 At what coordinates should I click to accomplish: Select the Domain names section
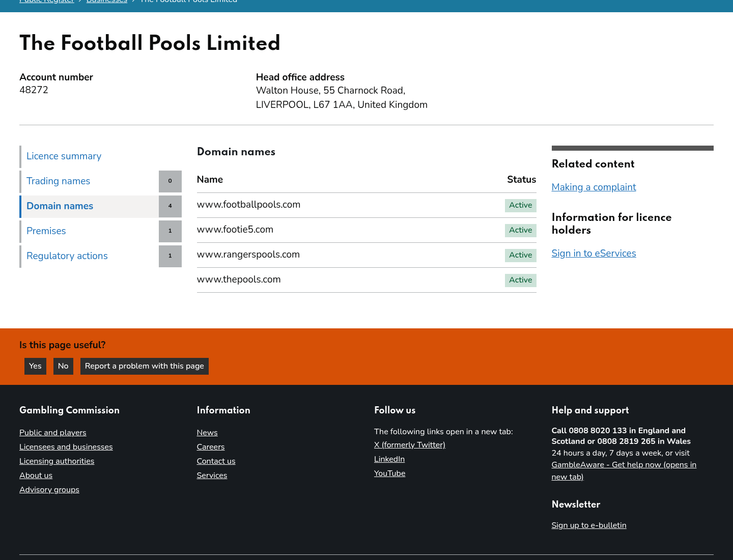coord(60,206)
